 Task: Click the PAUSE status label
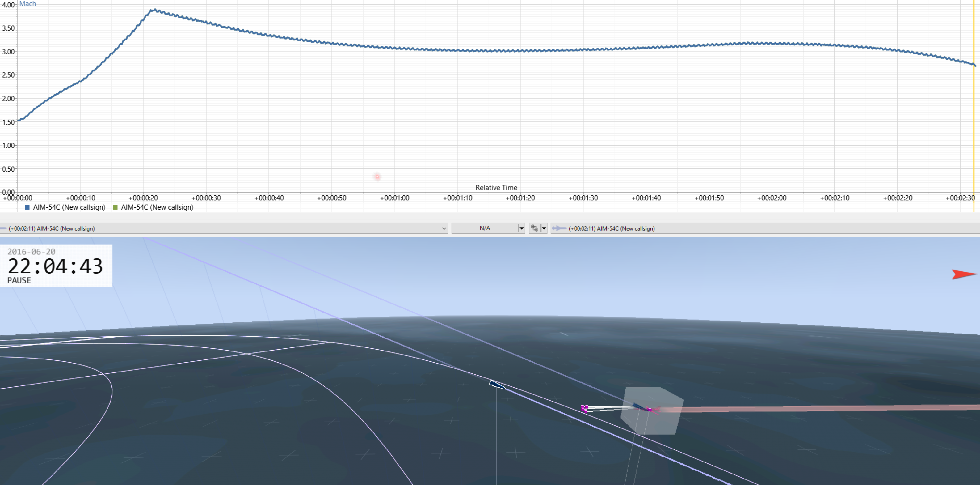(x=19, y=280)
